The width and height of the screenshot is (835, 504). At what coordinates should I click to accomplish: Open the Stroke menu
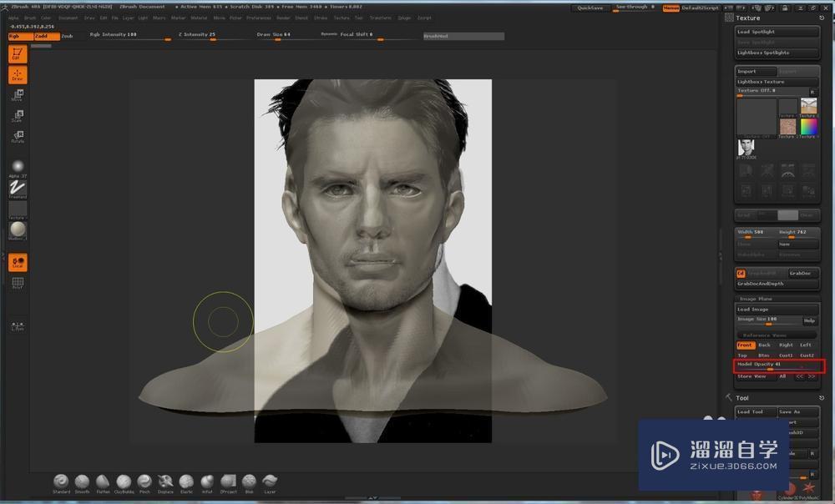321,18
